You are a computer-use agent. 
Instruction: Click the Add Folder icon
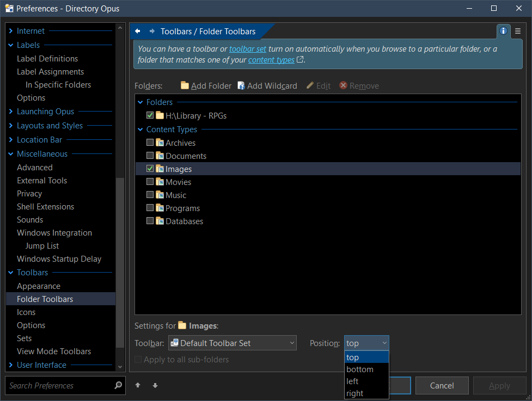pos(185,85)
